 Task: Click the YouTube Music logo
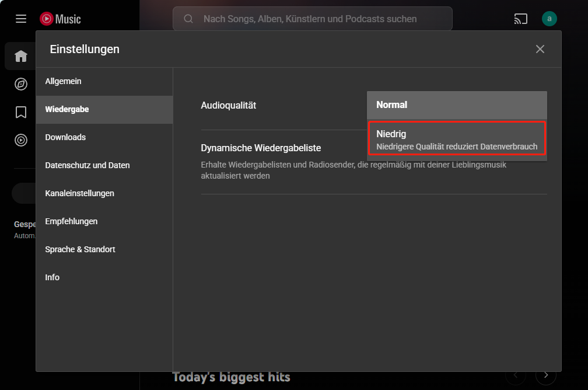coord(60,19)
